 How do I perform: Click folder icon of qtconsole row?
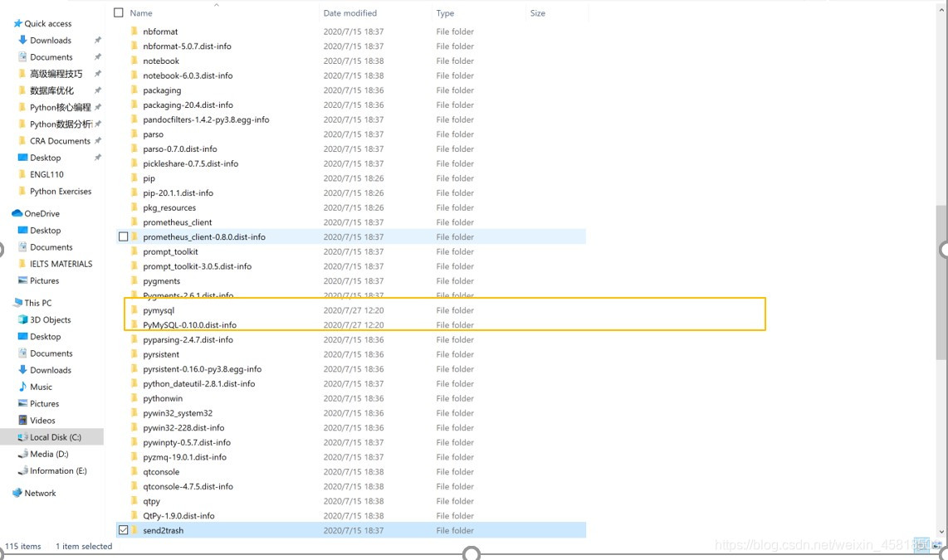pyautogui.click(x=134, y=472)
